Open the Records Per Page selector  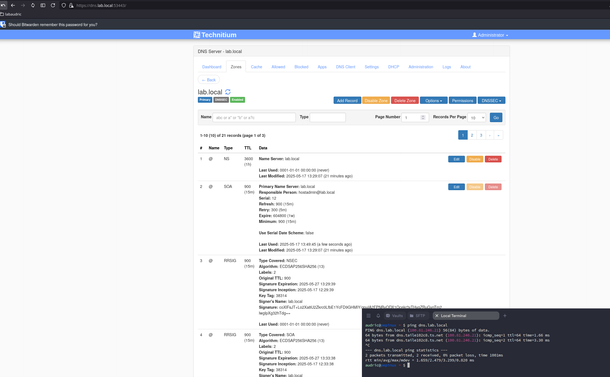tap(477, 117)
